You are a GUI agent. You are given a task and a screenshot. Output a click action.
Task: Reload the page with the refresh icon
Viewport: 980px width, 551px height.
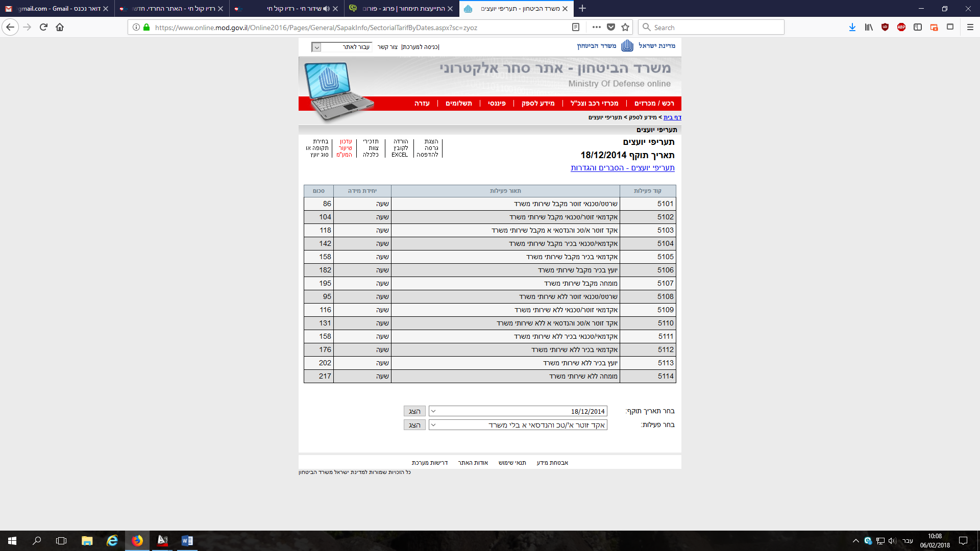[43, 28]
